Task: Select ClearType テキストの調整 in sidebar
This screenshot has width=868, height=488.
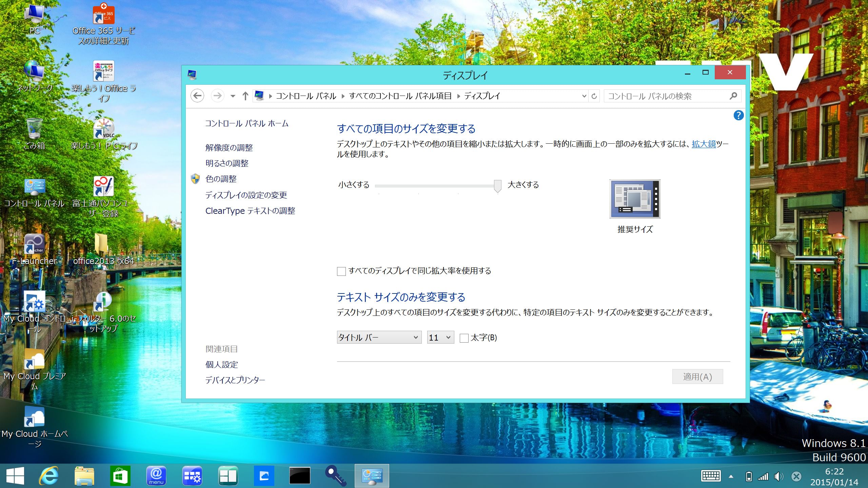Action: (250, 211)
